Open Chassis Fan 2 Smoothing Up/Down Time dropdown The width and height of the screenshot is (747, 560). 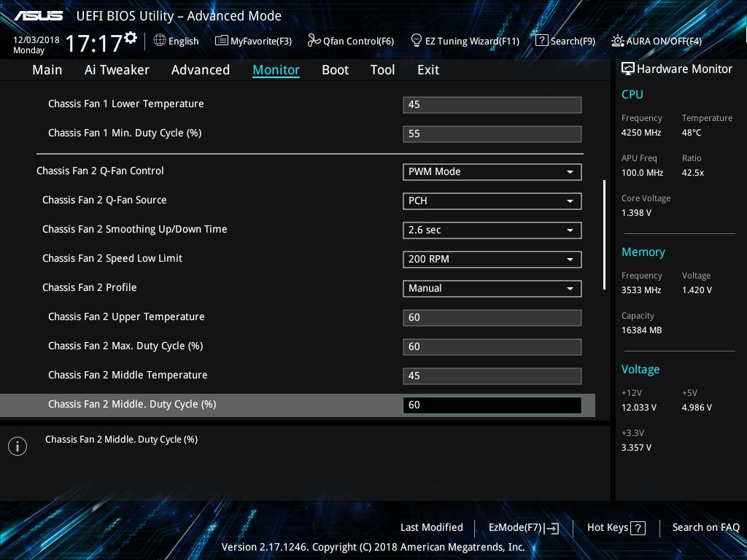pos(492,230)
